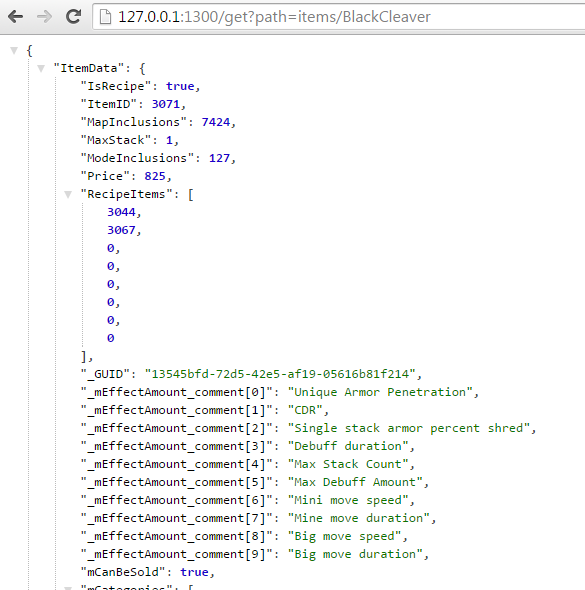Viewport: 585px width, 590px height.
Task: Click the "RecipeItems" key
Action: coord(127,194)
